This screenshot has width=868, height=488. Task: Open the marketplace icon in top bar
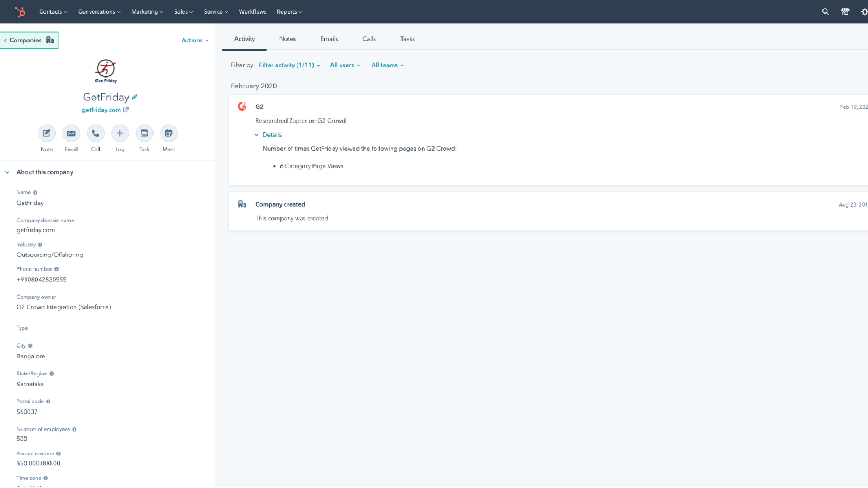point(845,11)
